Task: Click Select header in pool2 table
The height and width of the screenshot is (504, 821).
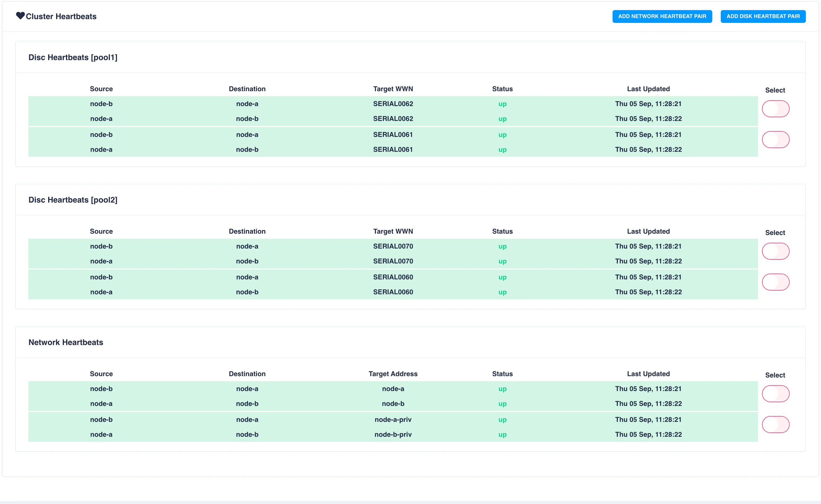Action: coord(775,233)
